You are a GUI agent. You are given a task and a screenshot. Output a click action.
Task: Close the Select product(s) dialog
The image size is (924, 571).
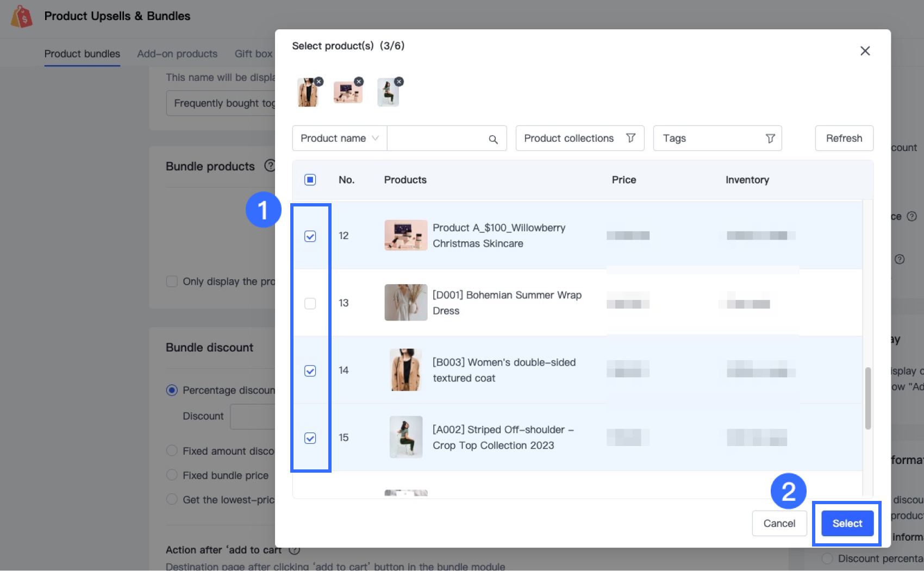[x=865, y=51]
